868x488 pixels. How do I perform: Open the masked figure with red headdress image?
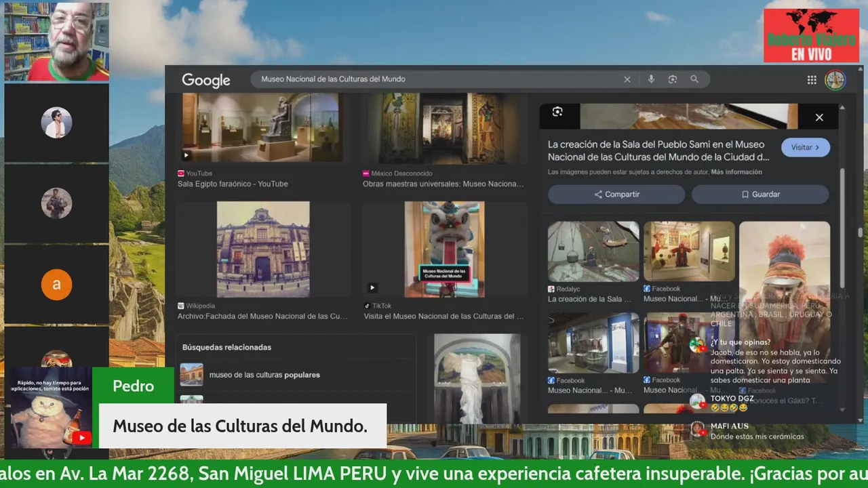[785, 302]
